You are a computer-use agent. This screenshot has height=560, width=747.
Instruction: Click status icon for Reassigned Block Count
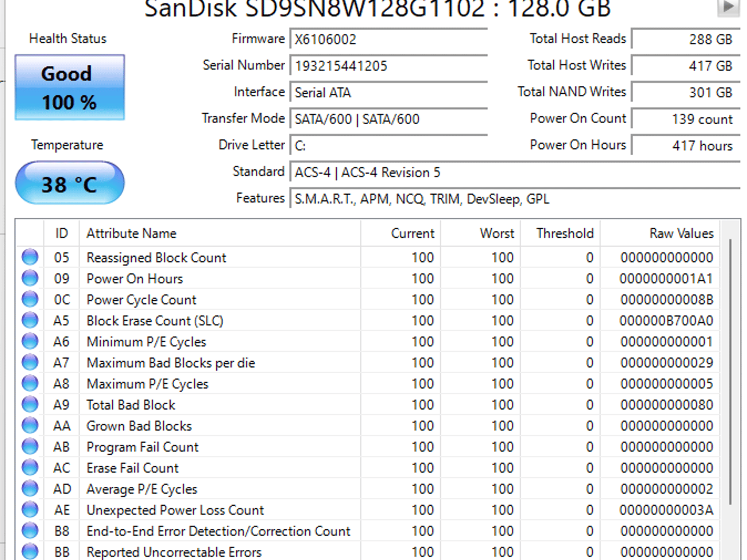30,257
